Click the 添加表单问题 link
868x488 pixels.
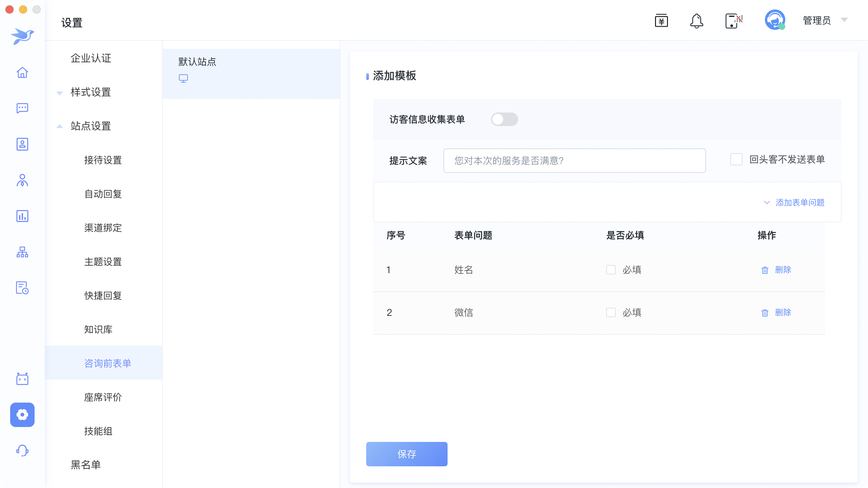tap(800, 203)
